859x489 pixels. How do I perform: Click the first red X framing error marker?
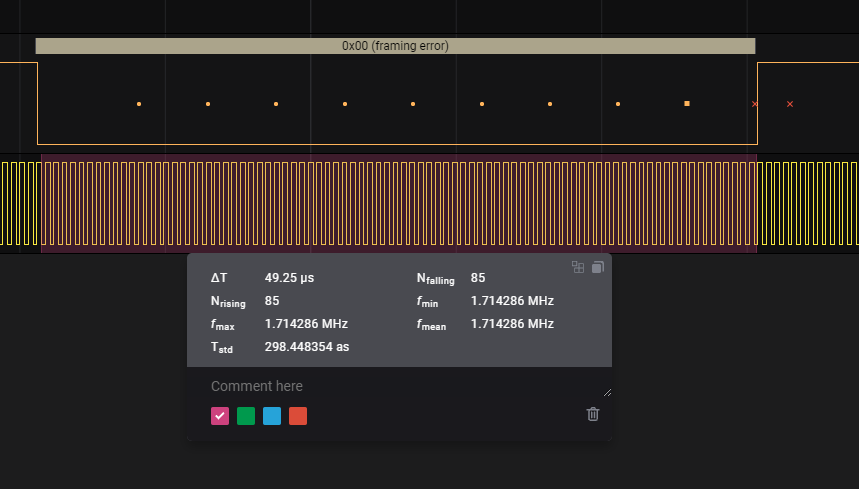pyautogui.click(x=755, y=104)
